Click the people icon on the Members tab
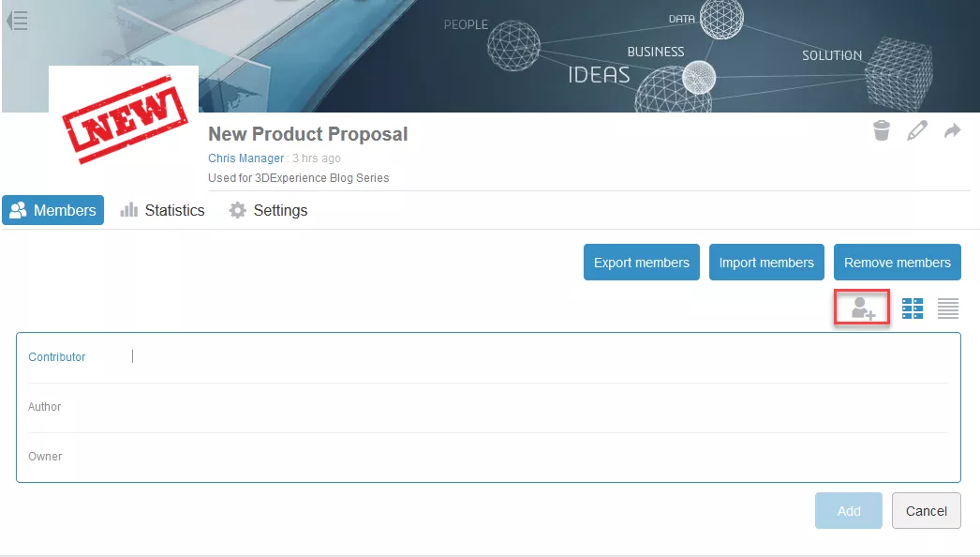 pos(20,210)
